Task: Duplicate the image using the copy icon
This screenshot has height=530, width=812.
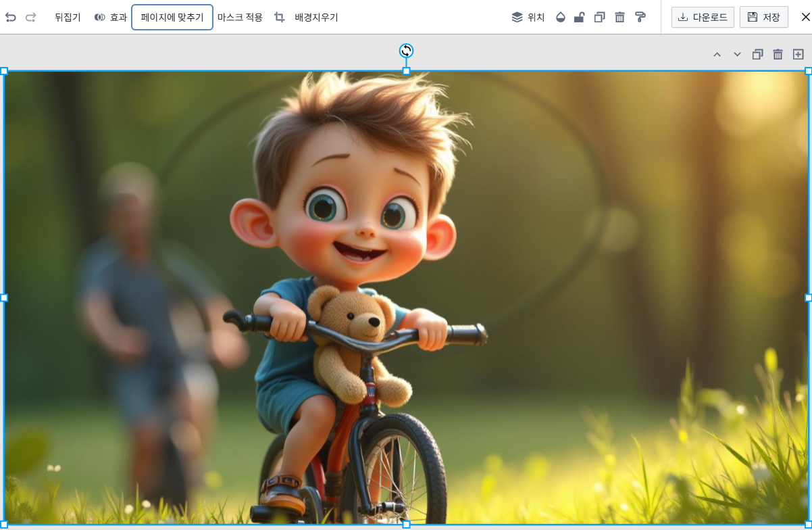Action: (x=599, y=17)
